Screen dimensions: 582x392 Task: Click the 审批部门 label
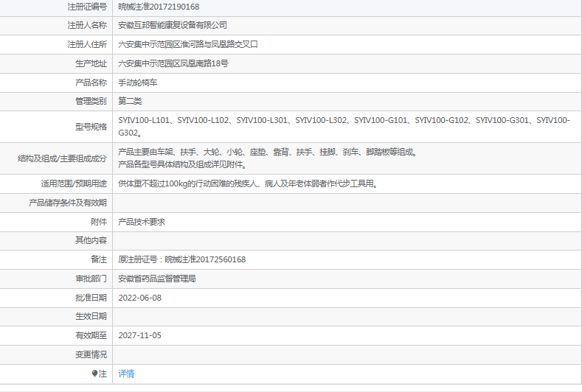coord(91,279)
